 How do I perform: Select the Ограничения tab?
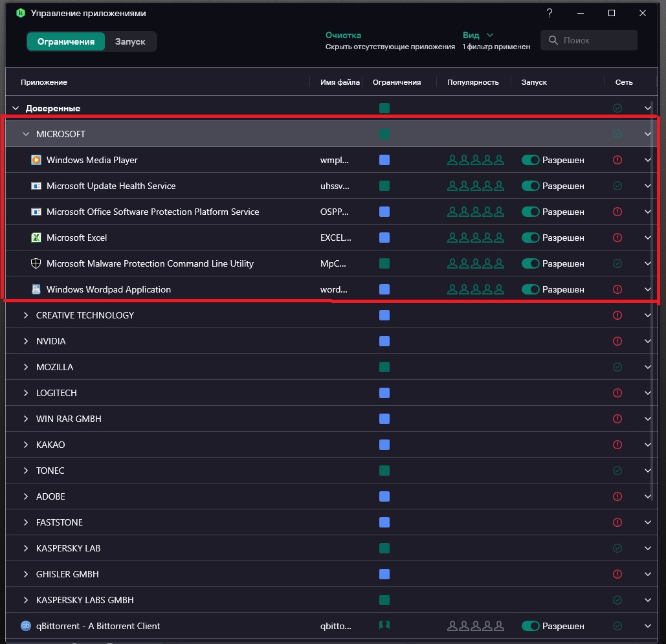coord(66,41)
